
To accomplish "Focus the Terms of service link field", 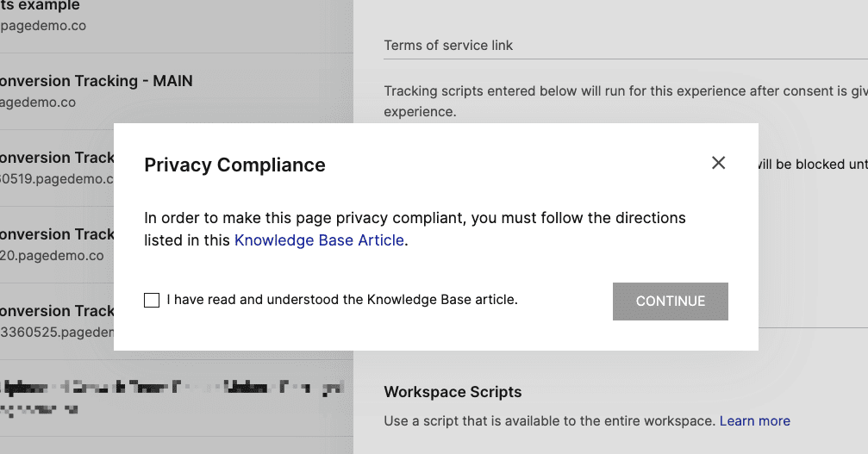I will (x=626, y=46).
